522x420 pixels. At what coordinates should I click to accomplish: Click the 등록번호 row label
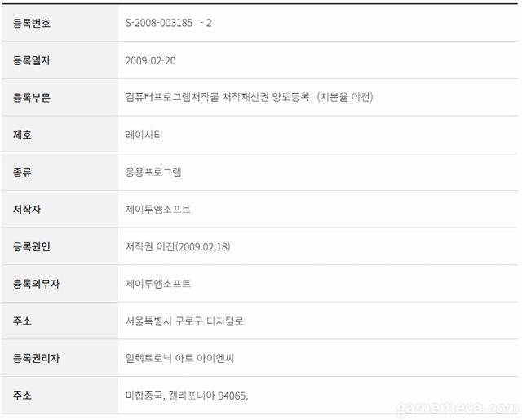click(32, 23)
